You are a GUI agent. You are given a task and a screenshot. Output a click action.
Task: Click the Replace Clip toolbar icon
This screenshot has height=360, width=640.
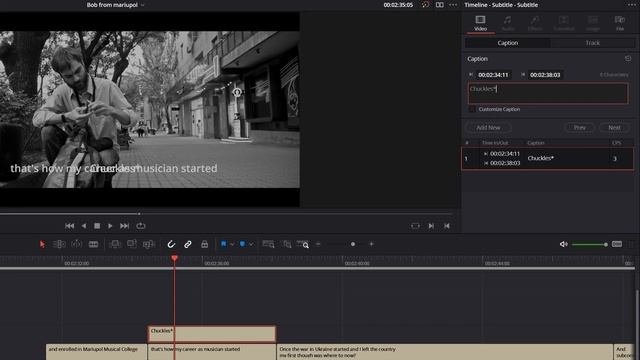[149, 244]
